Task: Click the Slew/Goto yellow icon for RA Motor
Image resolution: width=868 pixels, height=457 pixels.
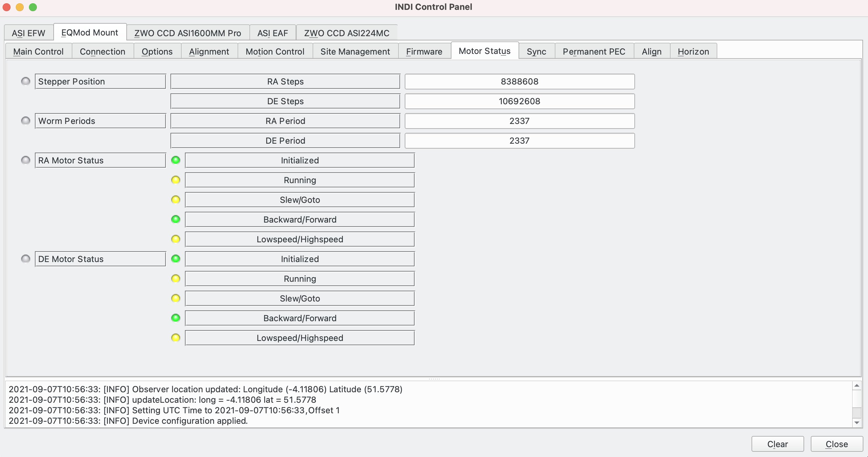Action: coord(175,200)
